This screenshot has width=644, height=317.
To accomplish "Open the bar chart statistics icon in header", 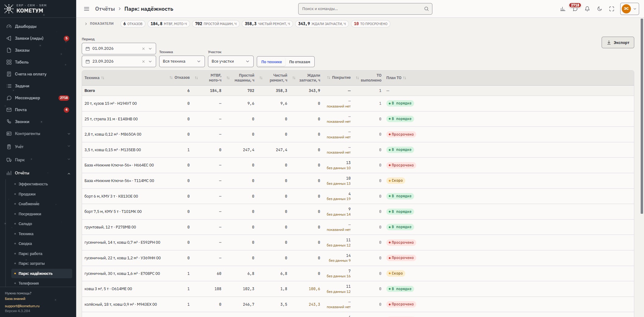I will 563,9.
